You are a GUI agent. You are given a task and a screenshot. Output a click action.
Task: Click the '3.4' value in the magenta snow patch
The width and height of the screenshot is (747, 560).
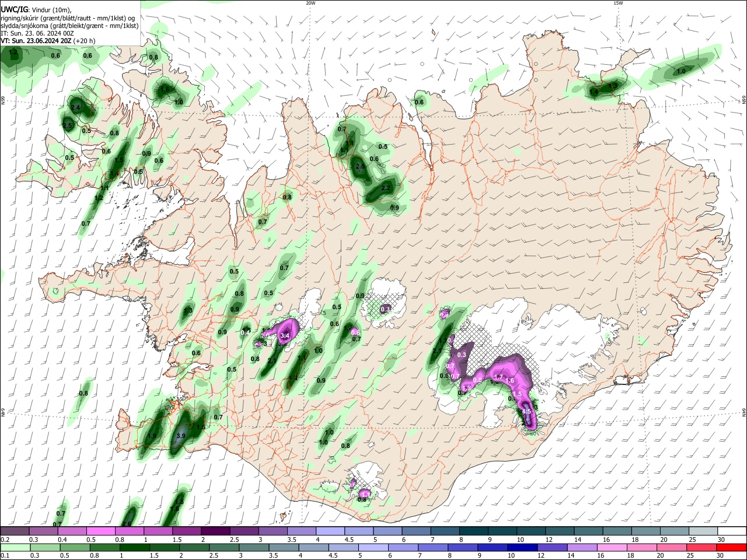tap(285, 336)
